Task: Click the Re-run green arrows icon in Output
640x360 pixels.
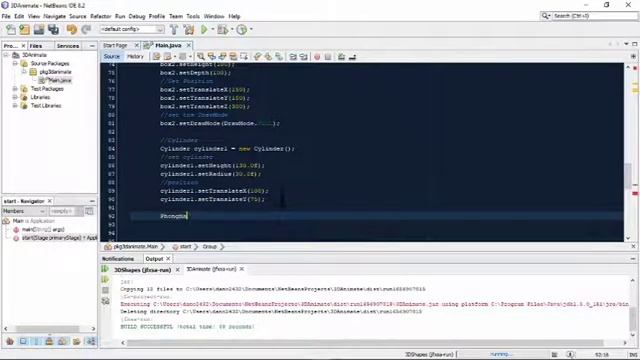Action: point(105,269)
